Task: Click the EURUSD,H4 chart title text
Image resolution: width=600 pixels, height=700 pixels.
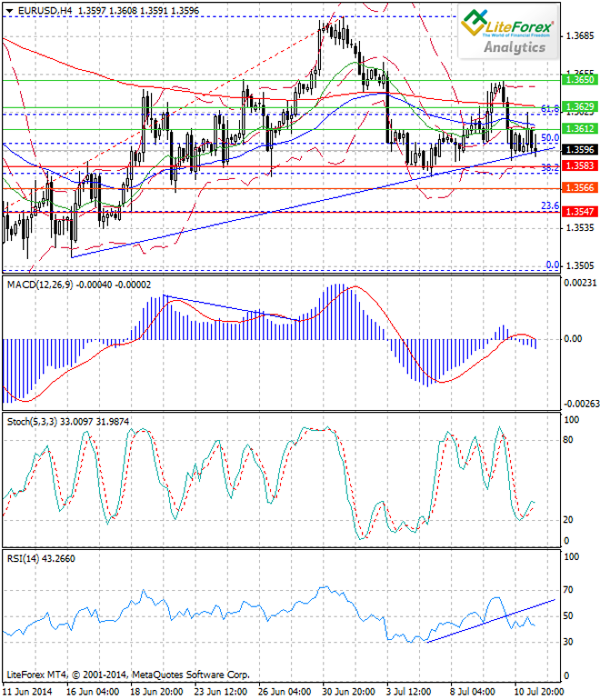Action: coord(45,11)
